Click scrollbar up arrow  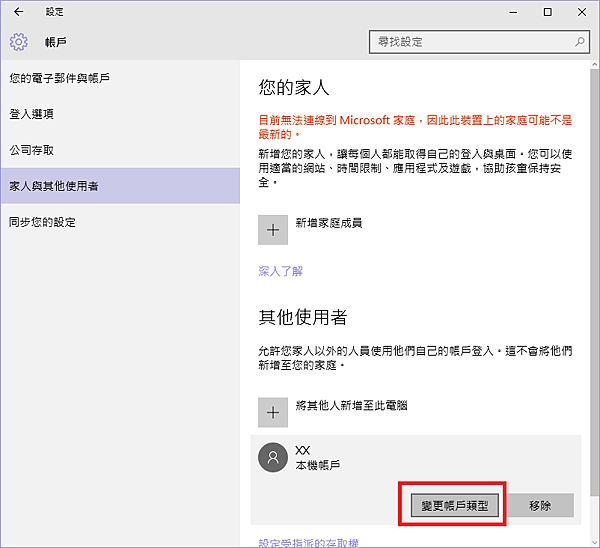tap(594, 65)
